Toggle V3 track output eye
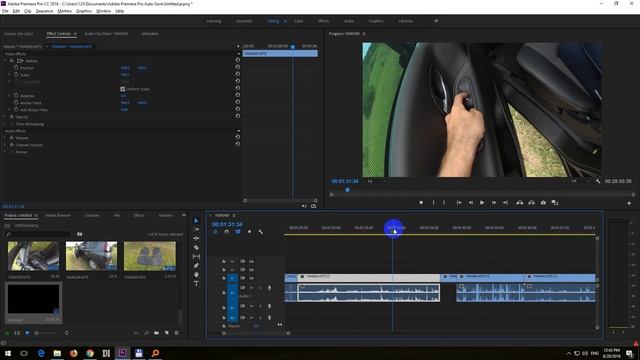The height and width of the screenshot is (360, 640). (x=251, y=261)
